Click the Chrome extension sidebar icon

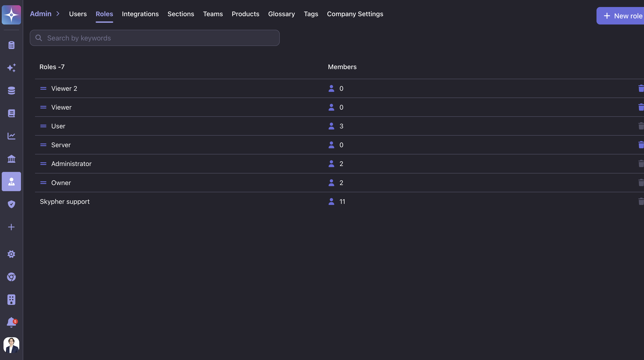coord(11,277)
